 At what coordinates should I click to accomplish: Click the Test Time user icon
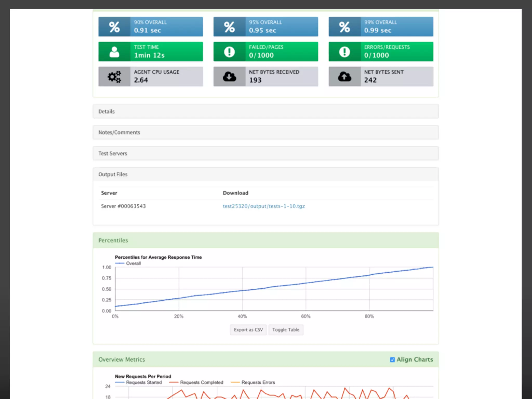tap(114, 52)
